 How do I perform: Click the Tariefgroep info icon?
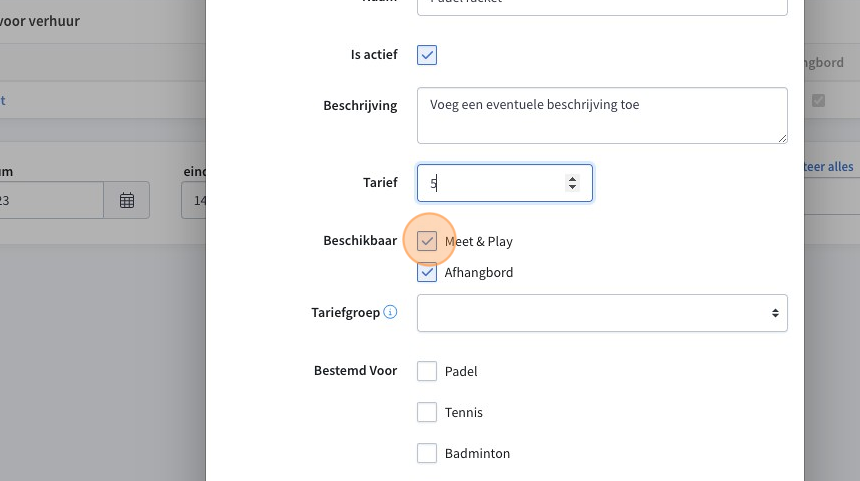390,312
